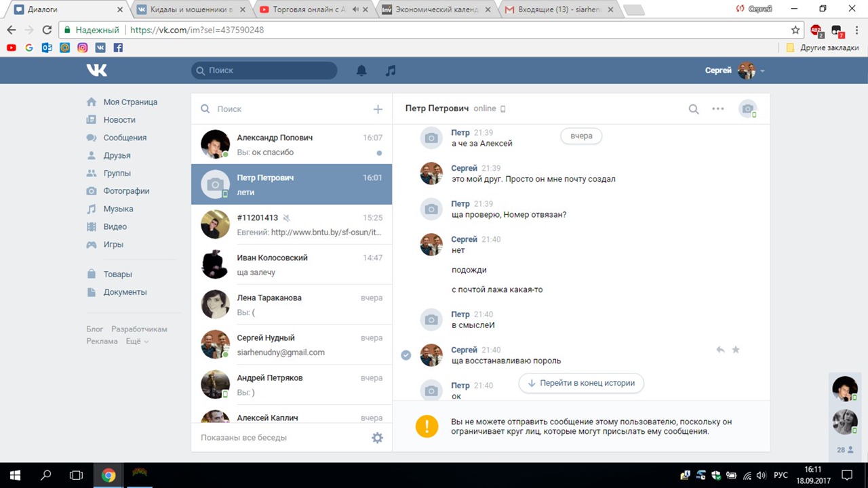The height and width of the screenshot is (488, 868).
Task: Reply to the selected Сергей message
Action: tap(720, 350)
